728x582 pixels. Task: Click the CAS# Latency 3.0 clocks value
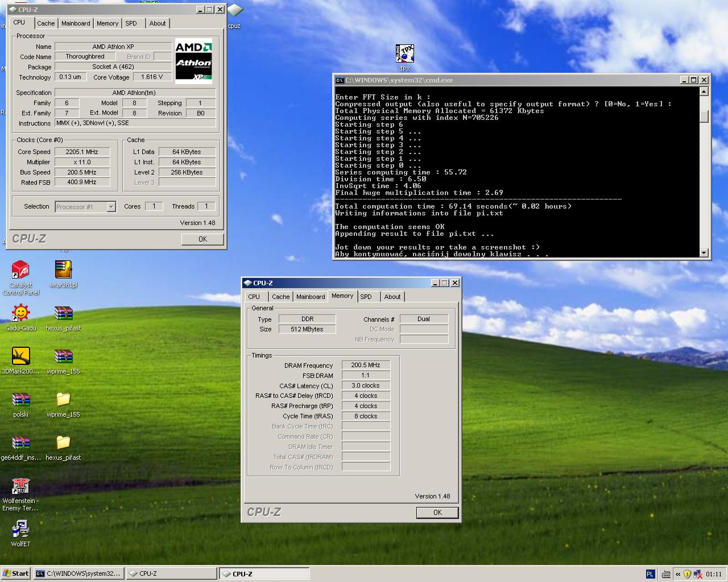(366, 386)
